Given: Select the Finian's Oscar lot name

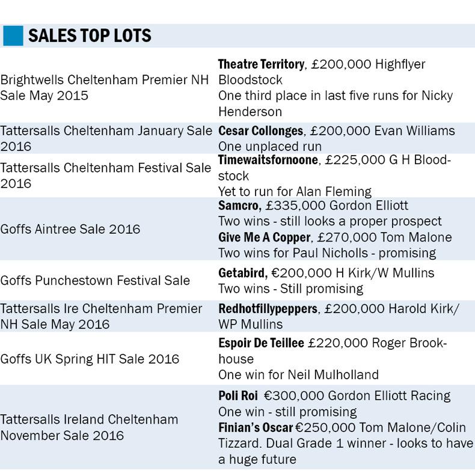Looking at the screenshot, I should pyautogui.click(x=256, y=427).
